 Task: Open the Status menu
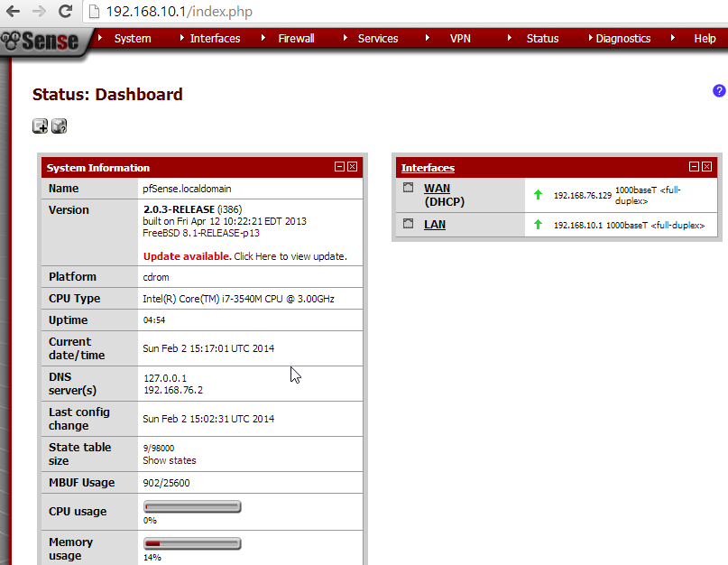pyautogui.click(x=542, y=39)
